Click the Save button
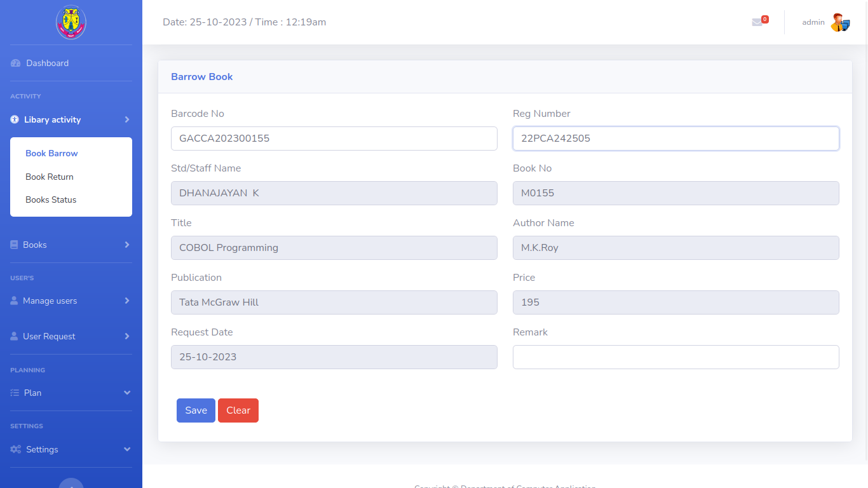 pos(196,410)
